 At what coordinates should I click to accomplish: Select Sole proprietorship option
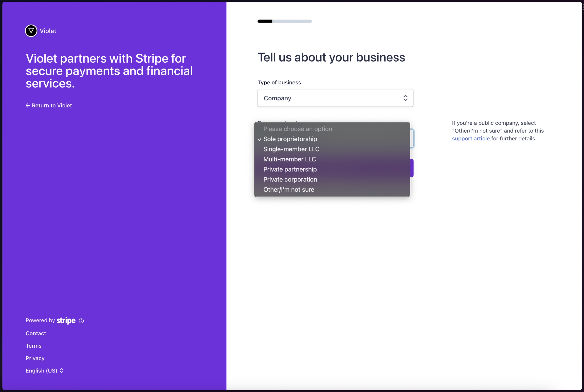290,139
